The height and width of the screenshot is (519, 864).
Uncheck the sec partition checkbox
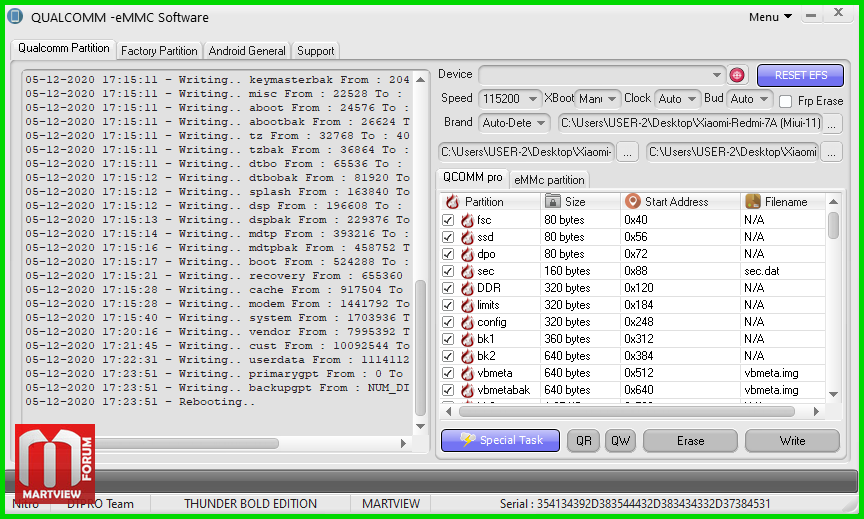click(448, 272)
